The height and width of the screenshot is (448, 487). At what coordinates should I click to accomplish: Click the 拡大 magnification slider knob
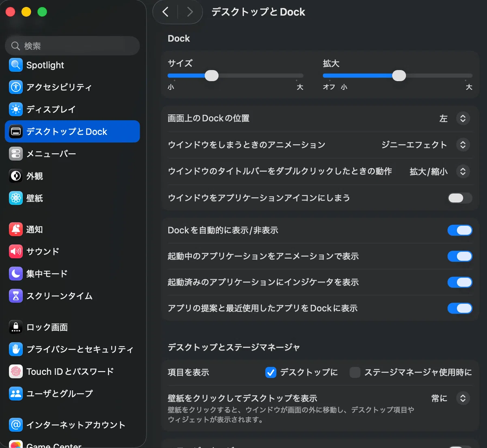[x=399, y=76]
